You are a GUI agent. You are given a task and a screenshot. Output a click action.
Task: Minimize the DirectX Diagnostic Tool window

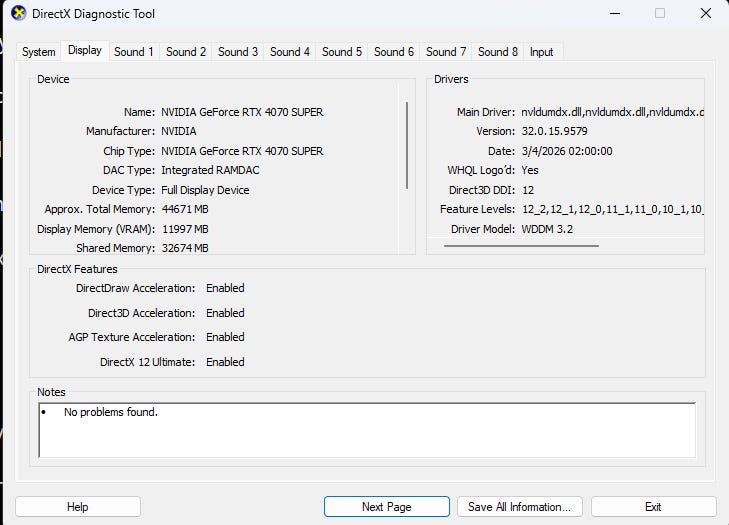(615, 13)
